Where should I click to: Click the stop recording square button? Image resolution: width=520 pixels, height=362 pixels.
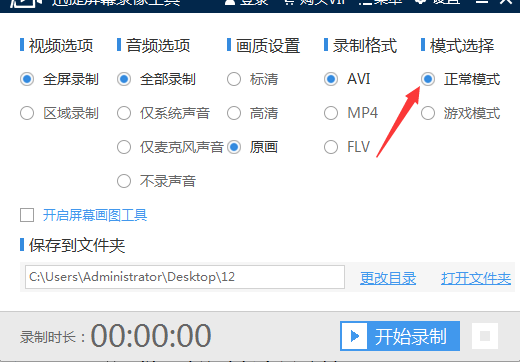click(x=485, y=336)
